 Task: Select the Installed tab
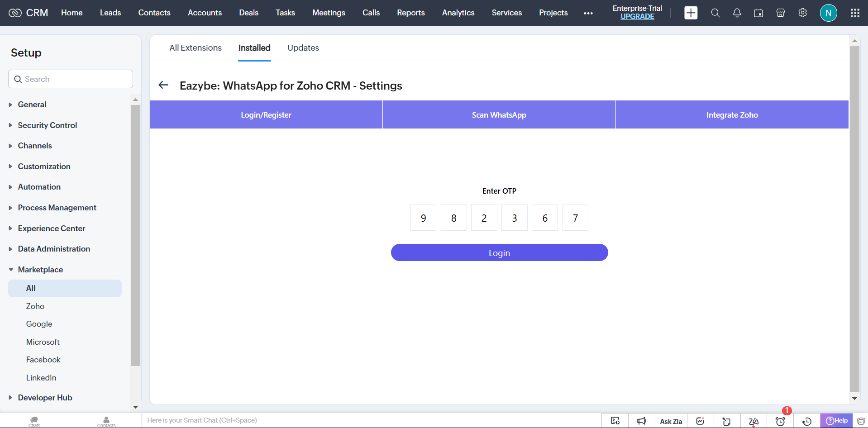tap(254, 48)
